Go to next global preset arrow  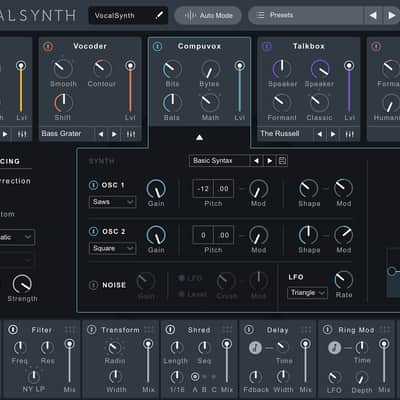click(391, 15)
